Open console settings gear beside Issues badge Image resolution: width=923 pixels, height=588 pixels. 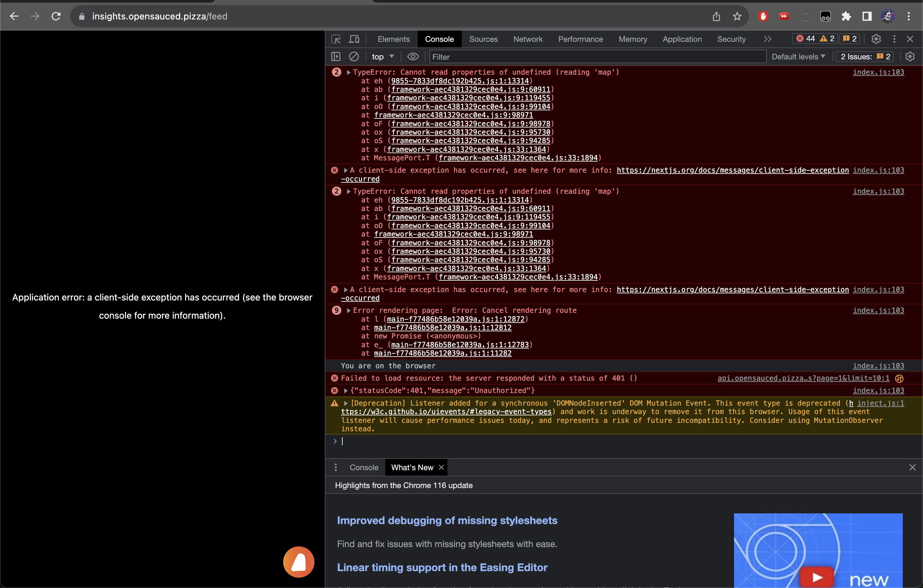910,56
